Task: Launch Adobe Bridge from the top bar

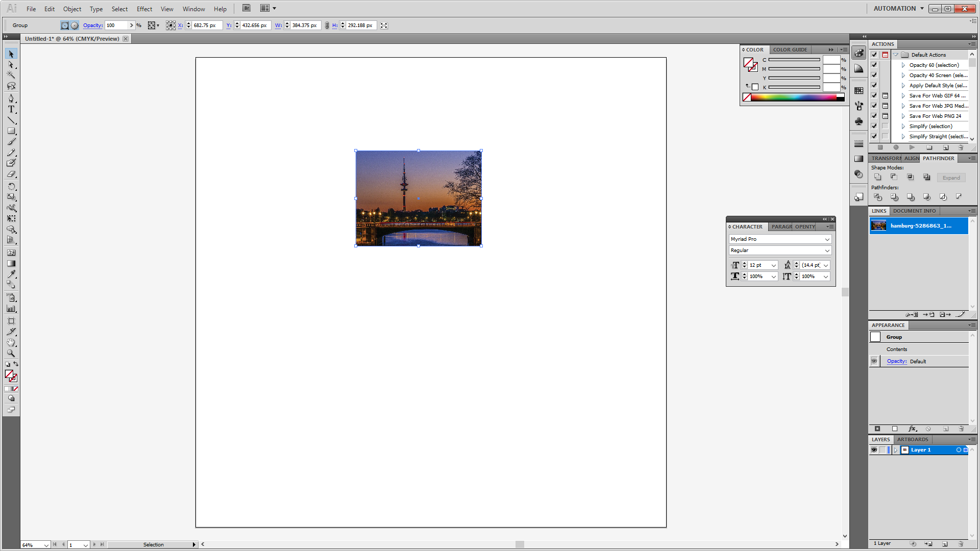Action: 247,8
